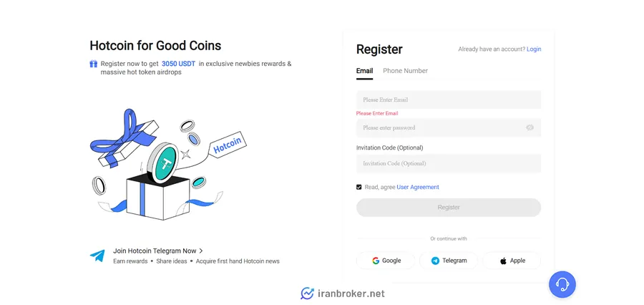This screenshot has width=644, height=305.
Task: Click the Please Enter Email field
Action: coord(449,100)
